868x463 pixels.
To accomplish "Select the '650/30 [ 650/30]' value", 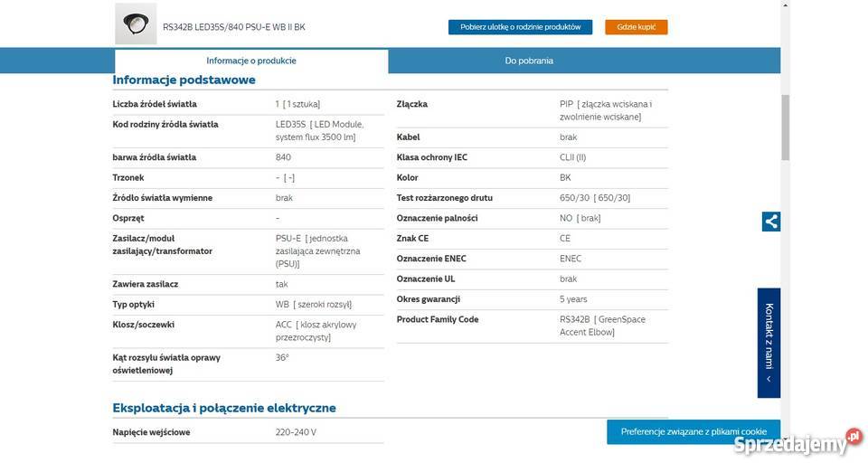I will (x=595, y=198).
